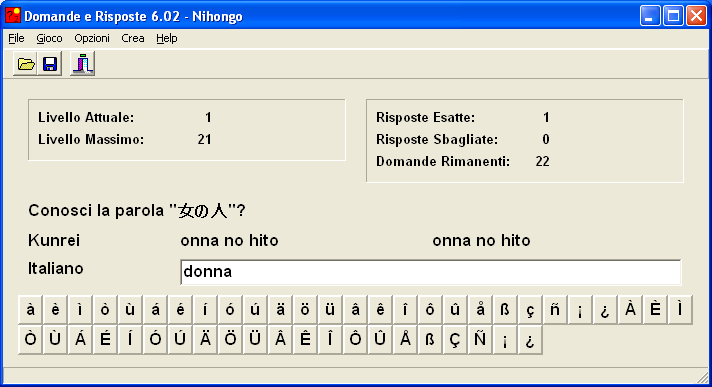Insert lowercase à character button

[30, 310]
